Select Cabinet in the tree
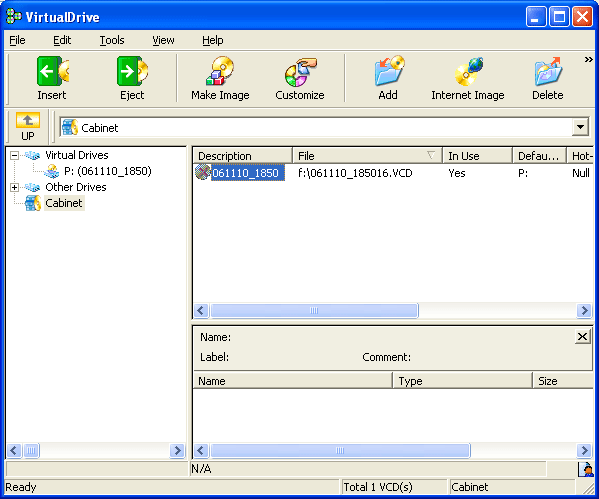 click(64, 203)
